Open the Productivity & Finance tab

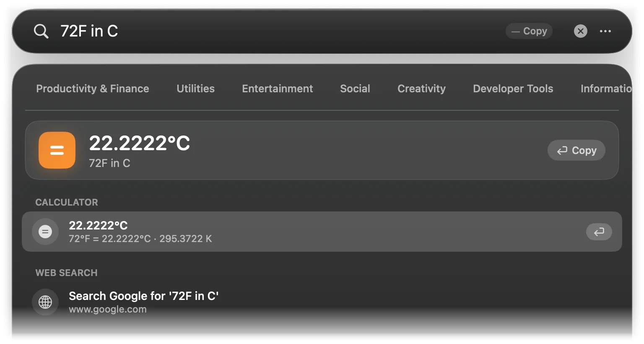93,89
